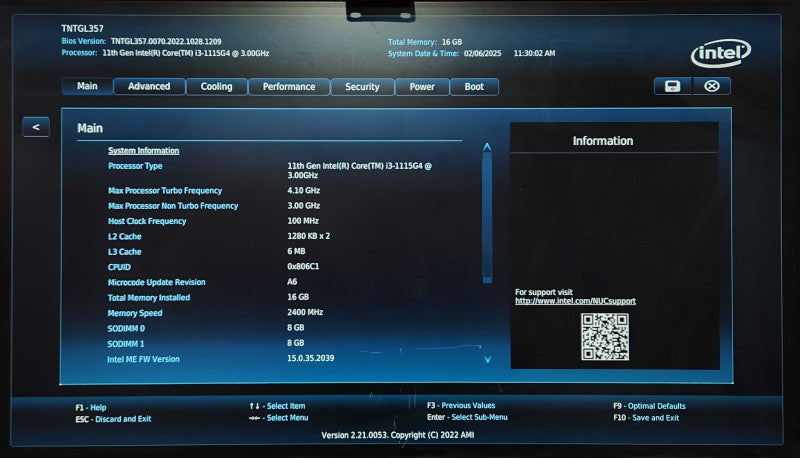Click the support QR code
The width and height of the screenshot is (800, 458).
tap(605, 337)
